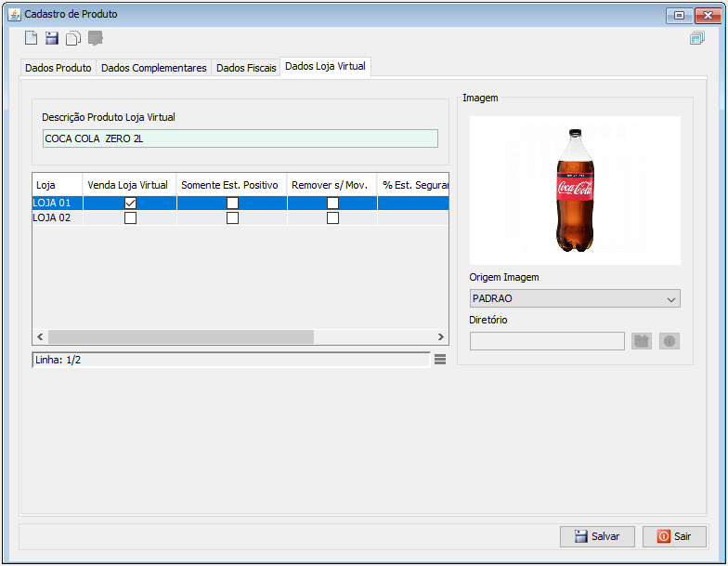Click the horizontal scrollbar thumb in the table
This screenshot has width=728, height=566.
click(181, 336)
